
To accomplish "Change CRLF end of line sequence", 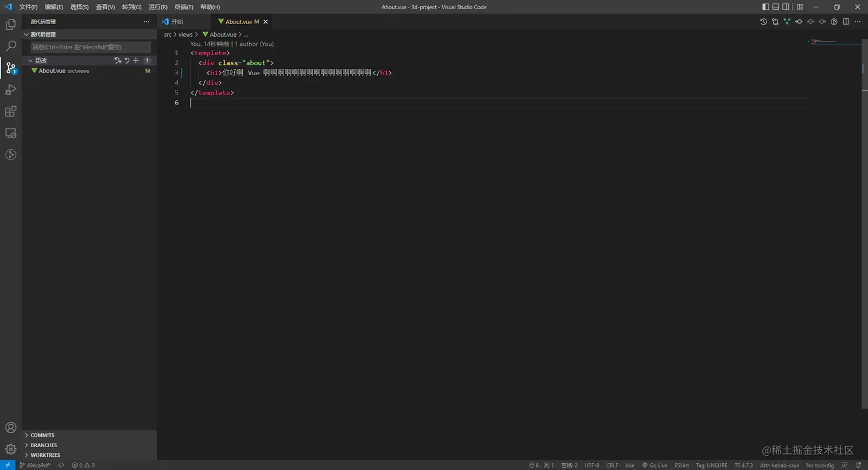I will click(612, 465).
